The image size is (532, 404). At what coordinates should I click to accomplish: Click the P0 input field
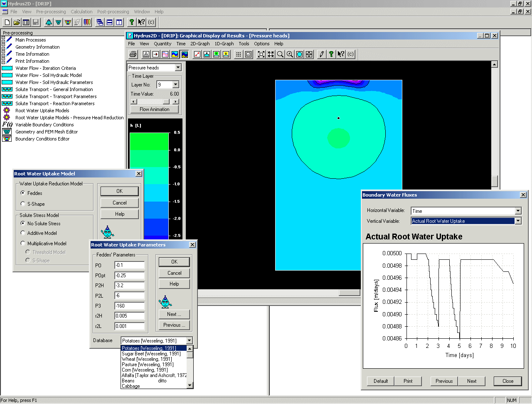pos(130,265)
